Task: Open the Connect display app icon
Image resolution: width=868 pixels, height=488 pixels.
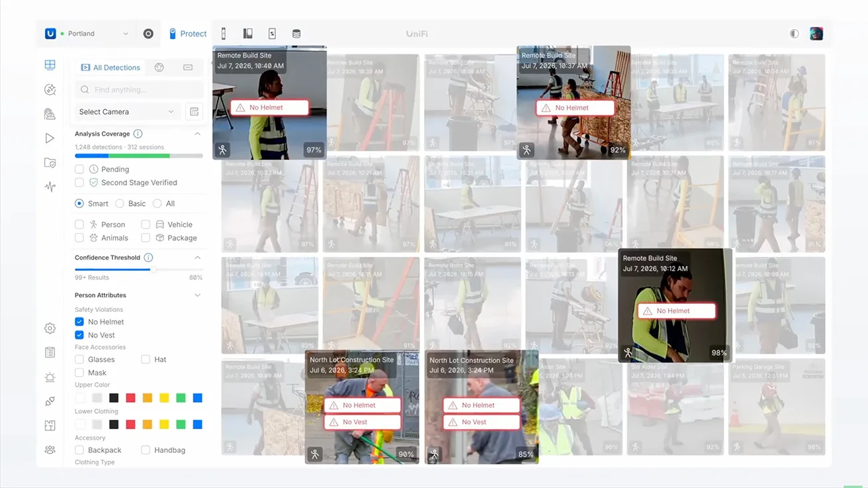Action: click(x=272, y=34)
